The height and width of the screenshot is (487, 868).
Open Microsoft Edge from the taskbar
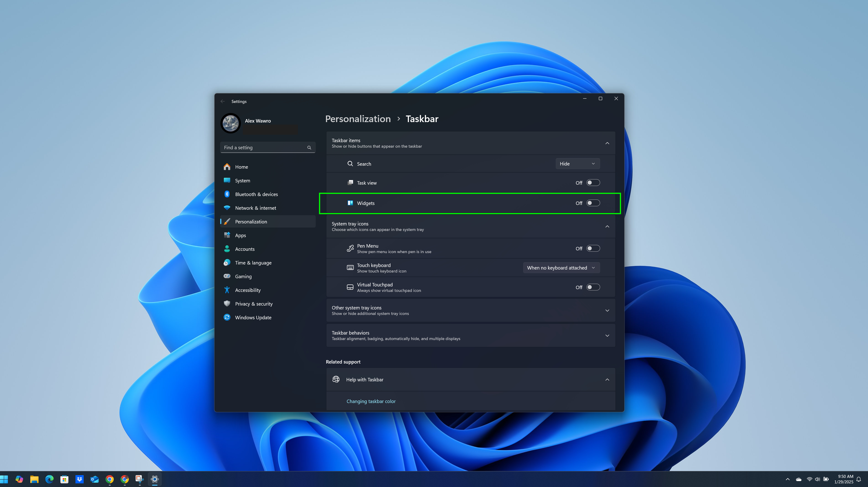tap(49, 479)
